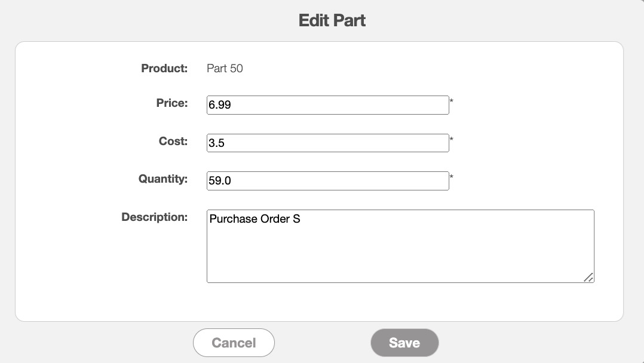Click the Cancel button
This screenshot has width=644, height=363.
click(234, 343)
